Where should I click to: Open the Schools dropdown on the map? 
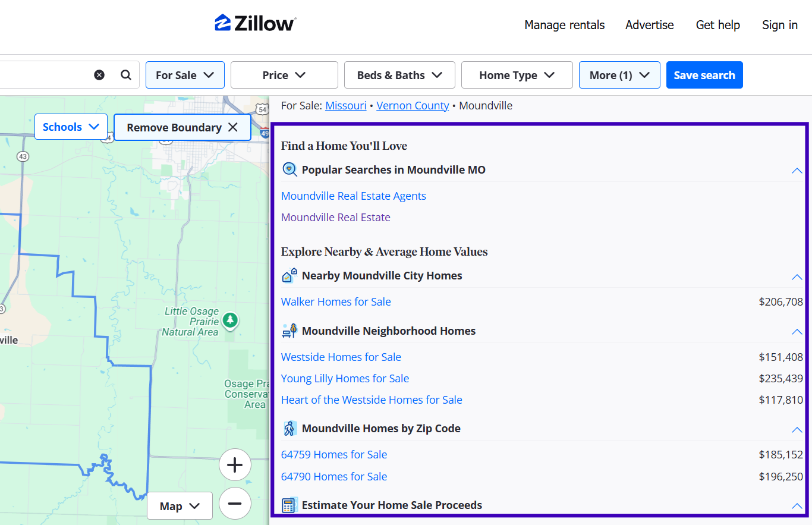[71, 127]
